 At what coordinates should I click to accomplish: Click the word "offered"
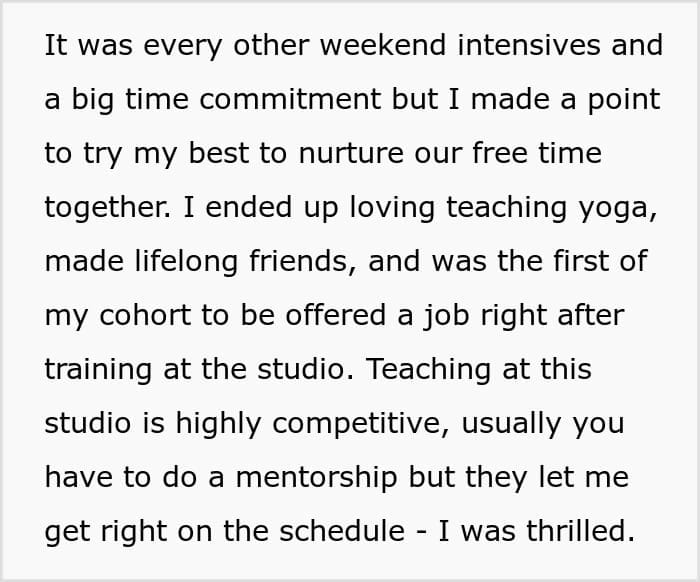(336, 315)
